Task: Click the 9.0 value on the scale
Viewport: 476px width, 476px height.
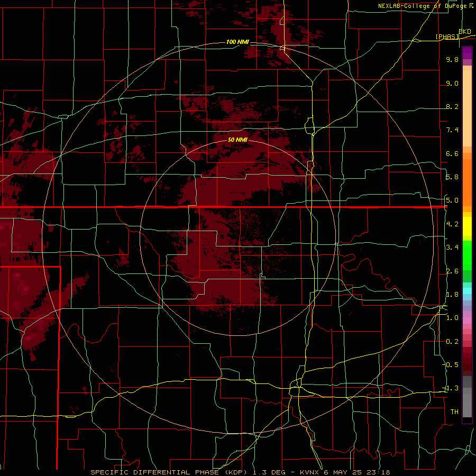Action: (x=452, y=83)
